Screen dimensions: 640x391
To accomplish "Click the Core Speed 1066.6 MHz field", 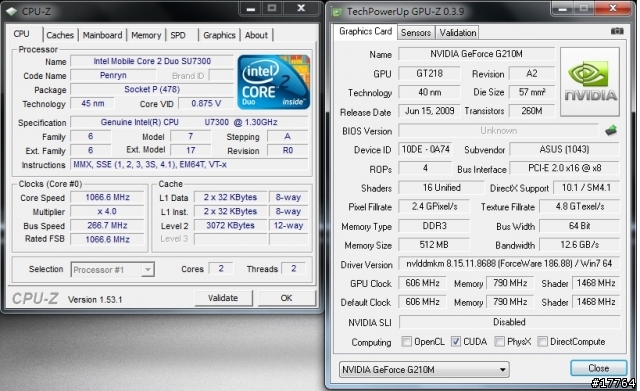I will [x=107, y=198].
